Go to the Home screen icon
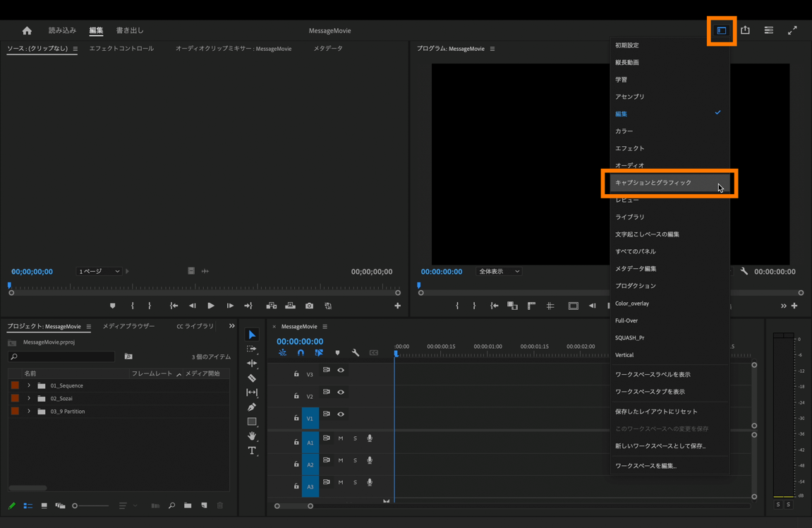The image size is (812, 528). coord(27,30)
